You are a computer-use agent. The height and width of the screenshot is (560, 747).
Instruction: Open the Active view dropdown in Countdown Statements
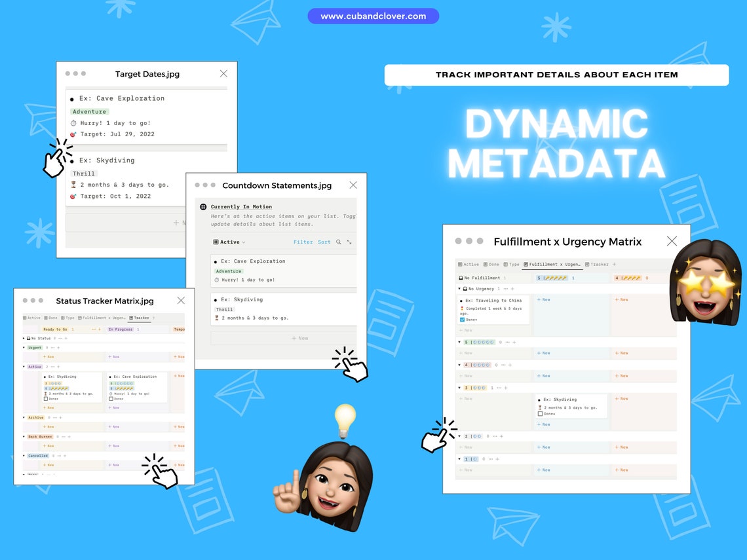click(x=244, y=242)
